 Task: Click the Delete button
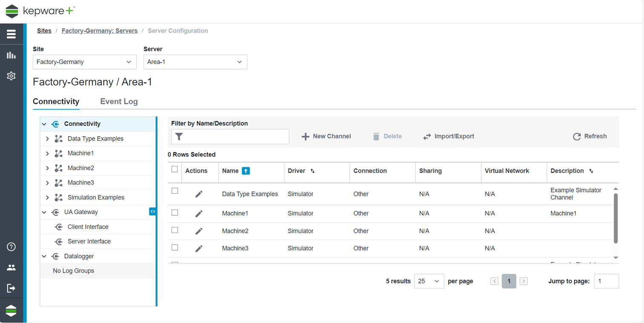(387, 136)
